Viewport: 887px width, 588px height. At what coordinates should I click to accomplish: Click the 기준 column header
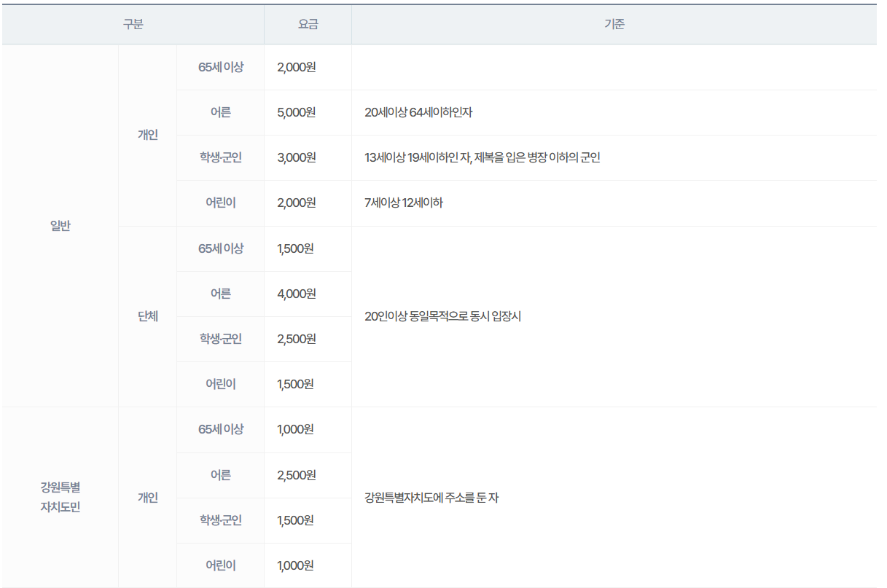coord(614,24)
